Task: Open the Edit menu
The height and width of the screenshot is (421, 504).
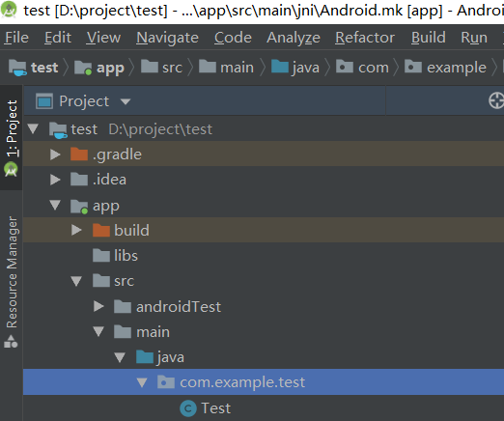Action: click(x=58, y=38)
